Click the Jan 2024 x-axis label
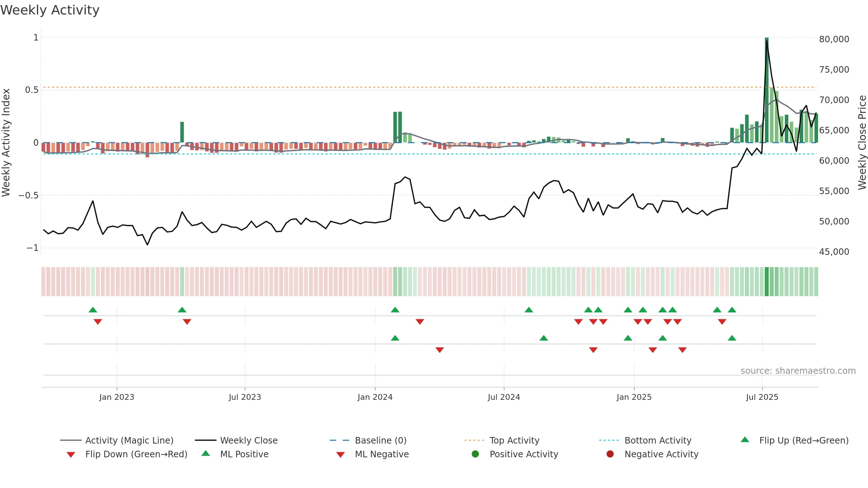Viewport: 868px width, 488px height. pos(375,397)
